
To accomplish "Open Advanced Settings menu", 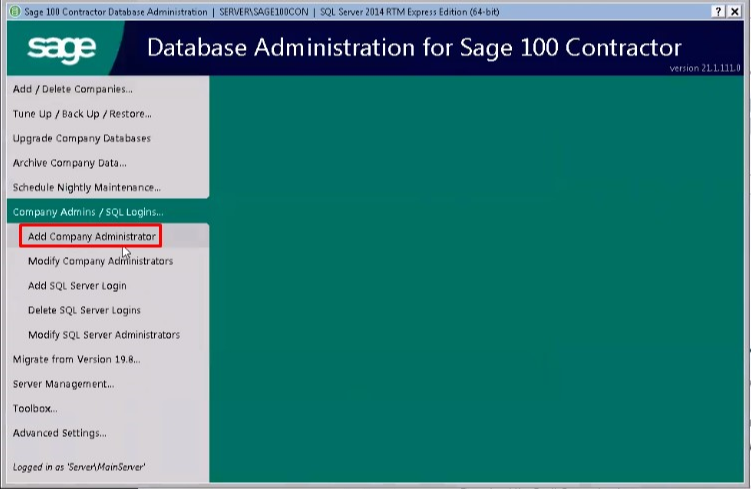I will coord(59,433).
